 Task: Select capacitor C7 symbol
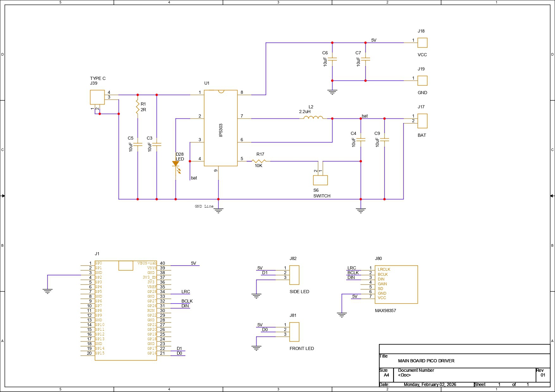[x=365, y=59]
